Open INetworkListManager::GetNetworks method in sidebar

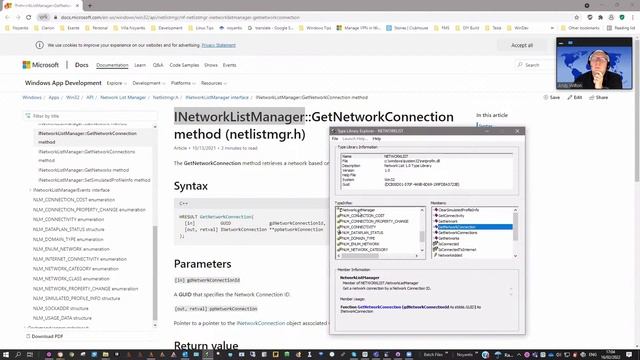83,170
